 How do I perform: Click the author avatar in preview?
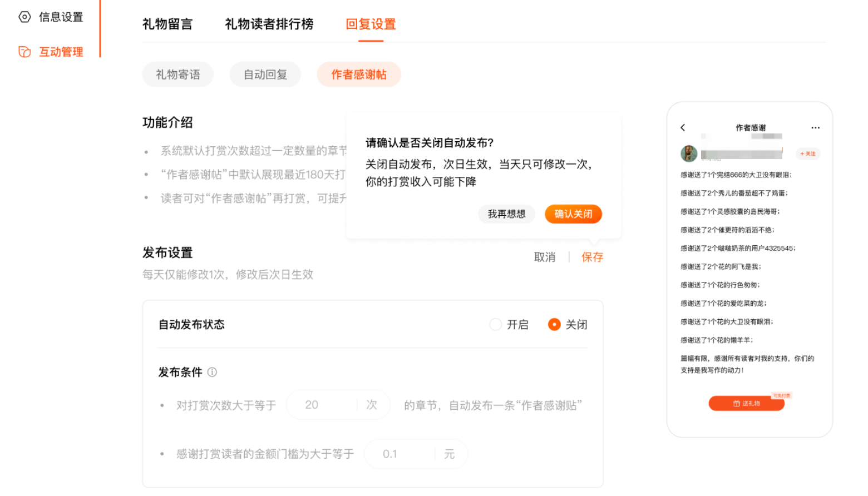689,153
